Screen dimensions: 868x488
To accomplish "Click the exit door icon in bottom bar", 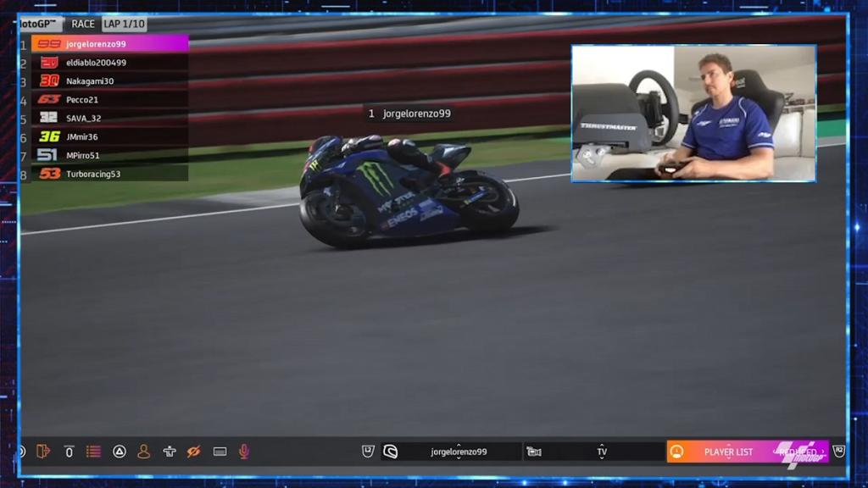I will click(43, 452).
